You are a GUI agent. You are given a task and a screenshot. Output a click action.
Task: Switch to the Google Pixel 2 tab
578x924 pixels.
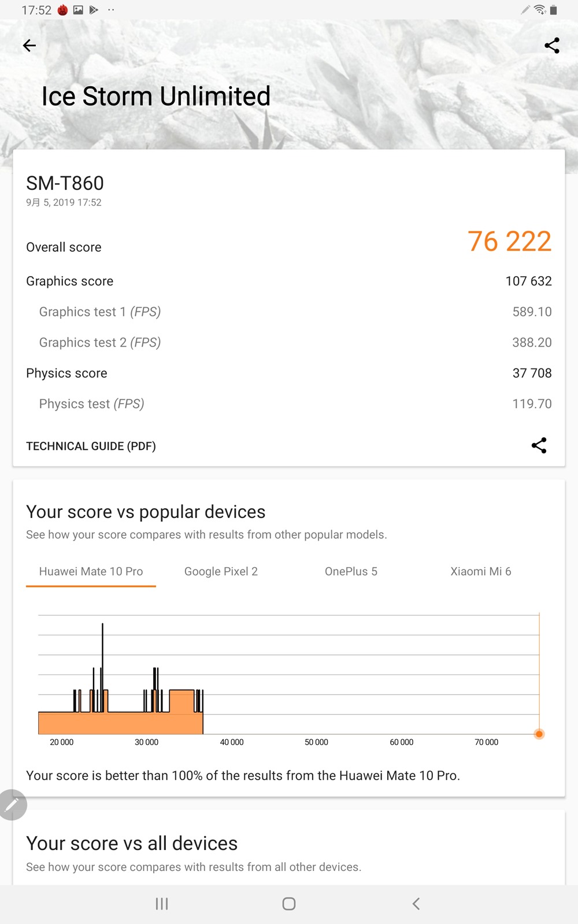pos(221,571)
